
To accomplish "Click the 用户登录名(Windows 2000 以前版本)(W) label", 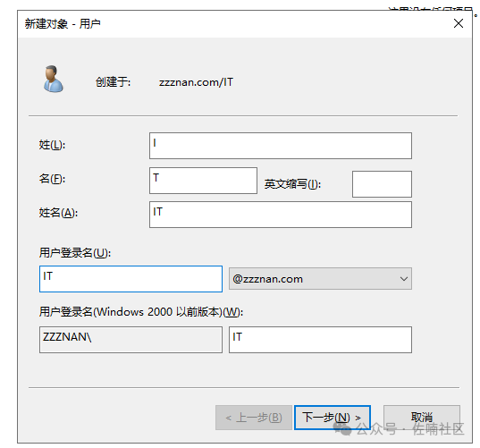I will pyautogui.click(x=141, y=312).
